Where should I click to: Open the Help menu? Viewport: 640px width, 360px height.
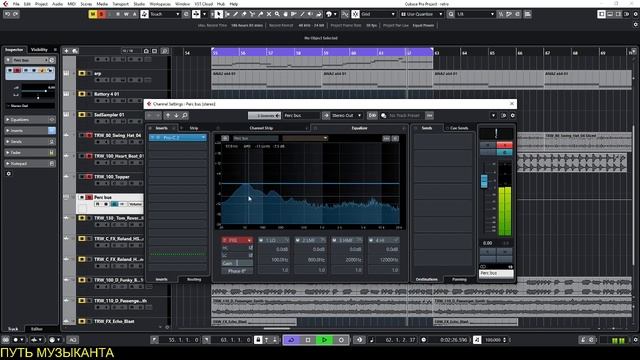234,4
